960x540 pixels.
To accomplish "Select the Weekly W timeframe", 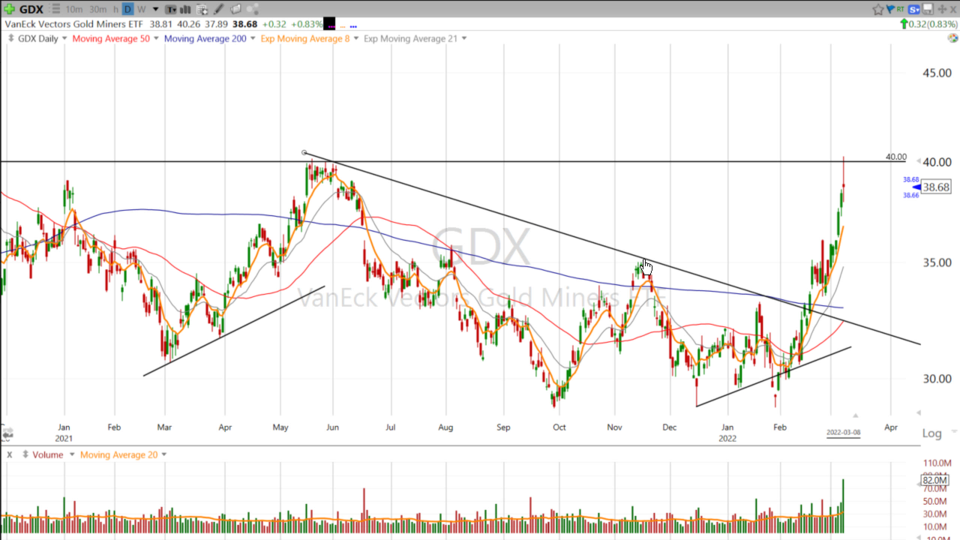I will coord(141,9).
